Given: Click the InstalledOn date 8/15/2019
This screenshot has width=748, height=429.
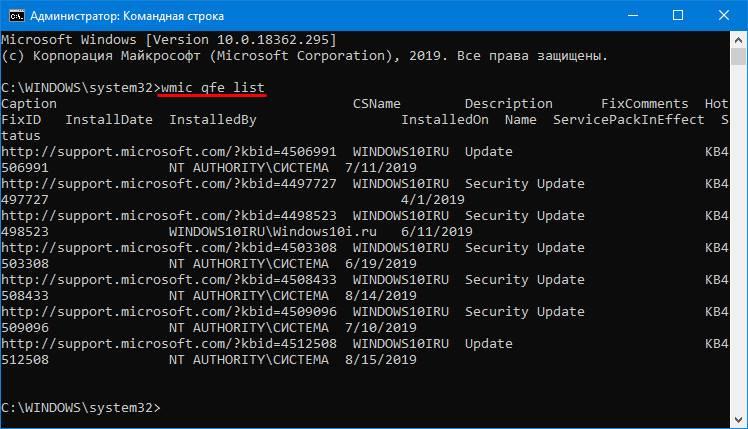Looking at the screenshot, I should 381,359.
